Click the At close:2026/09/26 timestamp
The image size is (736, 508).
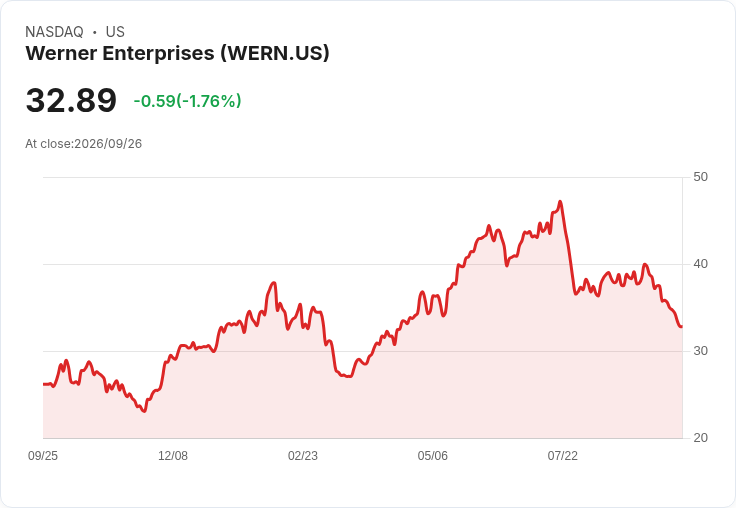pyautogui.click(x=84, y=144)
